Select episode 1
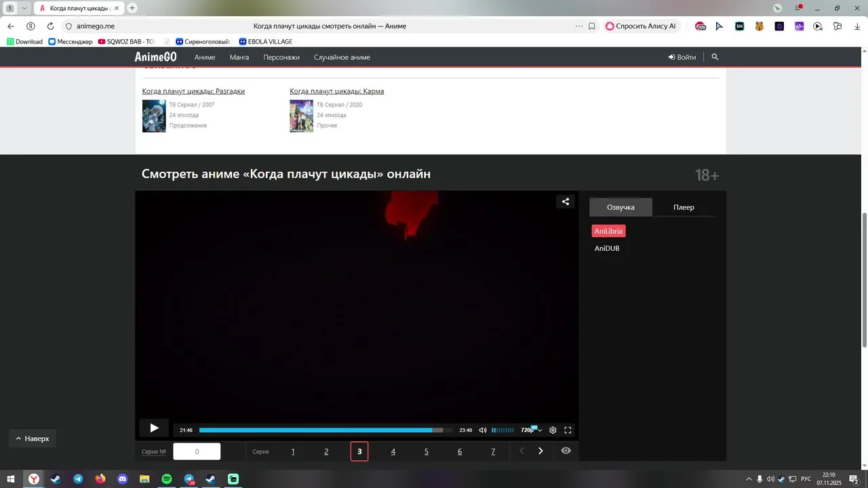The image size is (868, 488). (293, 451)
